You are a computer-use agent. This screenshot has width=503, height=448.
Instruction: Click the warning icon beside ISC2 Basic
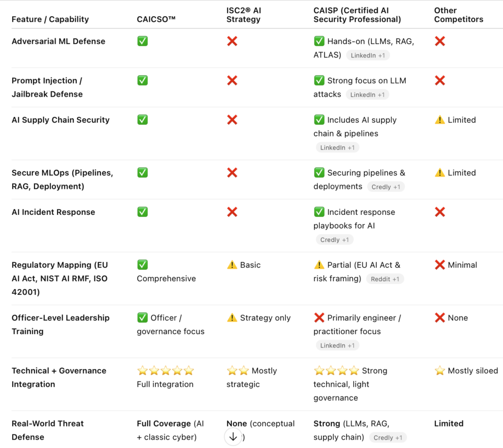[x=232, y=265]
